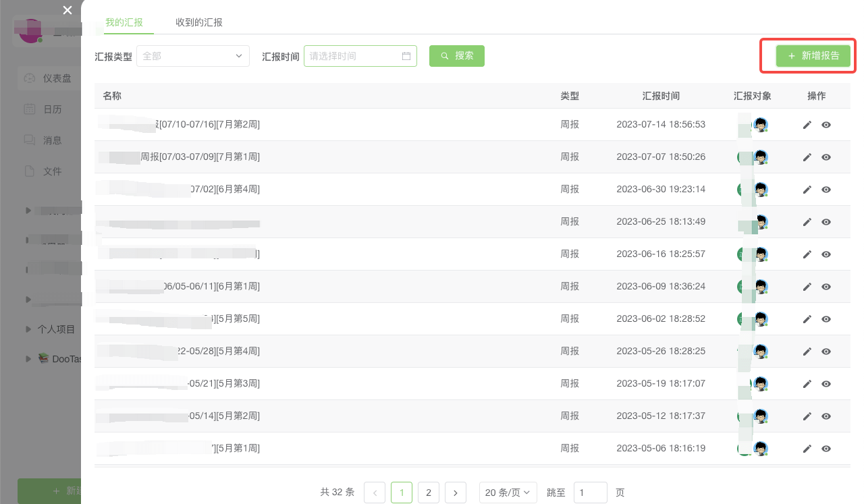Click the DooTask project logo in sidebar
The width and height of the screenshot is (864, 504).
click(43, 358)
